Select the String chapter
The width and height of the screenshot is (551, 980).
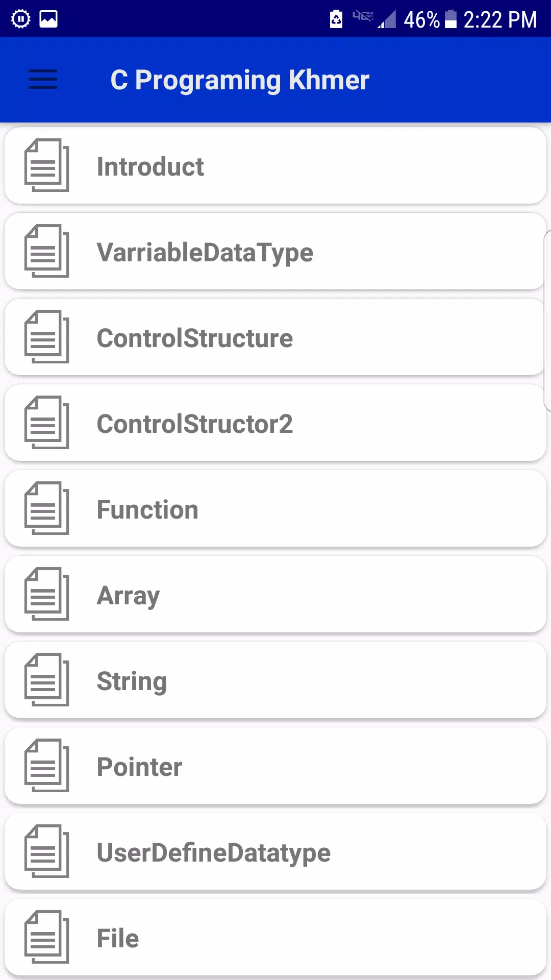275,680
